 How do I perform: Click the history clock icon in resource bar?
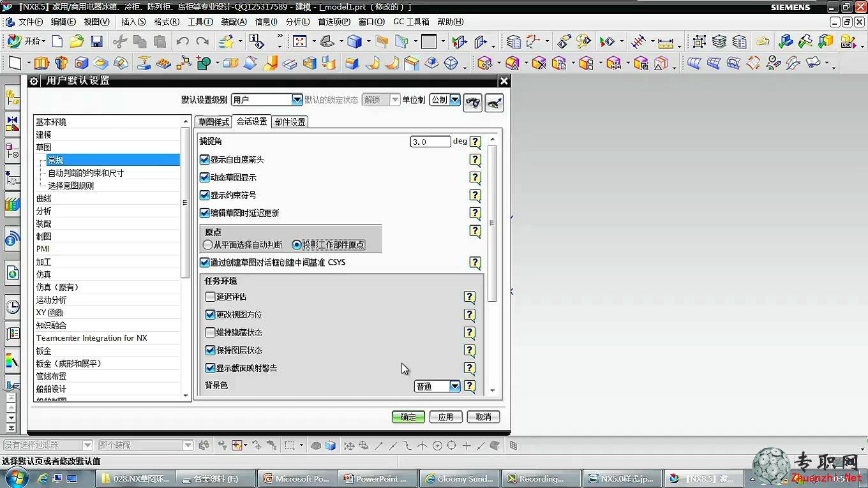[x=13, y=306]
